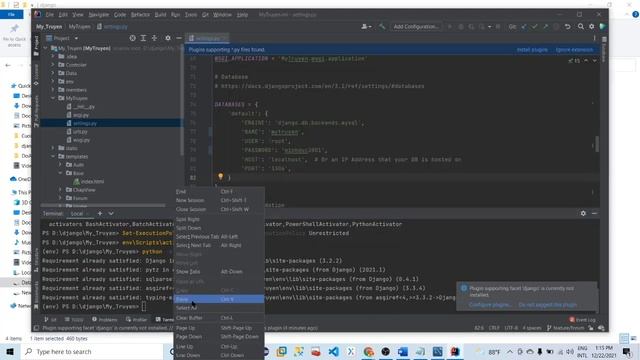Click Select Opened File target icon in Project panel
Screen dimensions: 640x360
tap(132, 38)
